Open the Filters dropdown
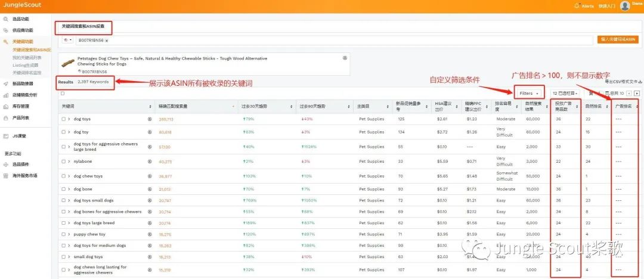Image resolution: width=644 pixels, height=279 pixels. coord(529,93)
